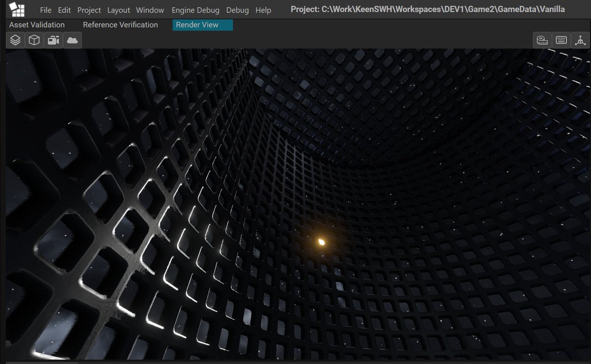Click the 3D cube toolbar icon
The image size is (591, 364).
point(34,40)
